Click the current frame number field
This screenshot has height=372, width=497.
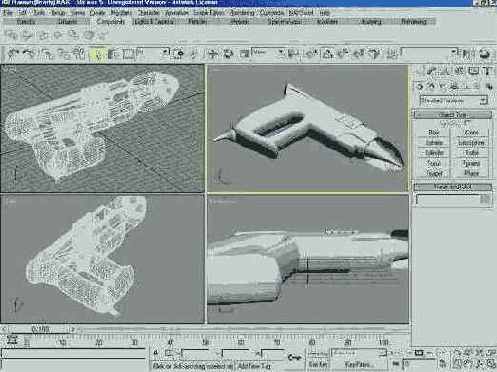pyautogui.click(x=419, y=364)
